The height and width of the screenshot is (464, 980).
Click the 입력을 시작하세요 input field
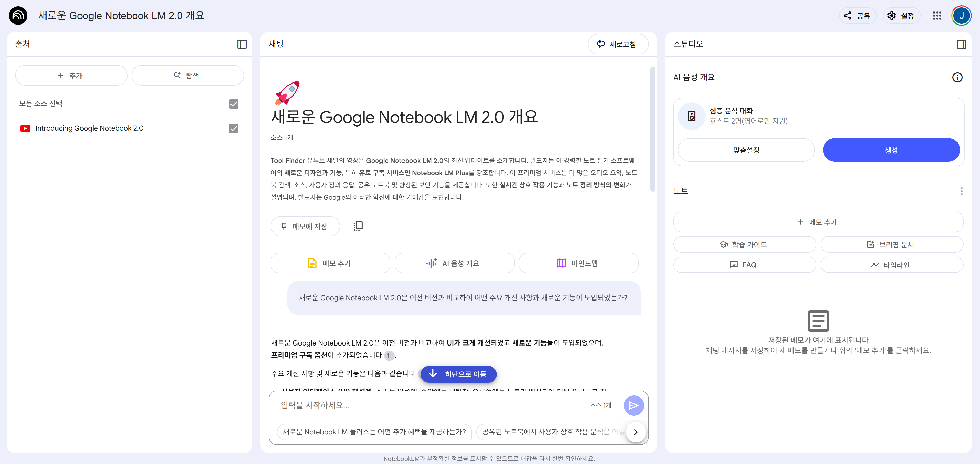point(430,406)
